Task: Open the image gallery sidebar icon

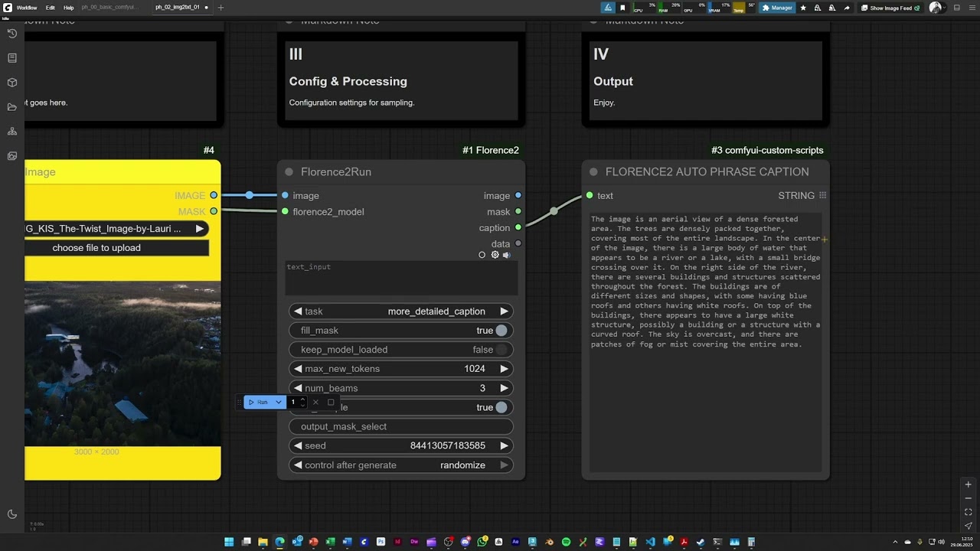Action: click(x=11, y=156)
